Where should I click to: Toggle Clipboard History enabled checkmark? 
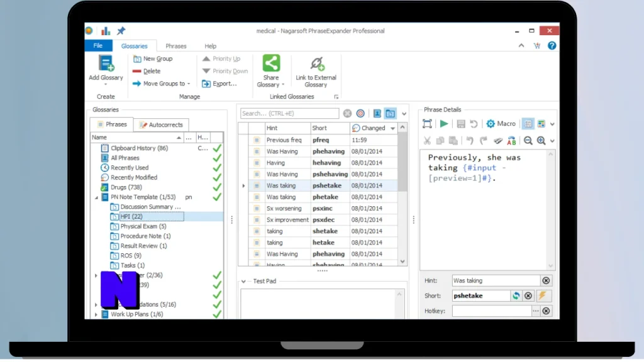pos(217,148)
